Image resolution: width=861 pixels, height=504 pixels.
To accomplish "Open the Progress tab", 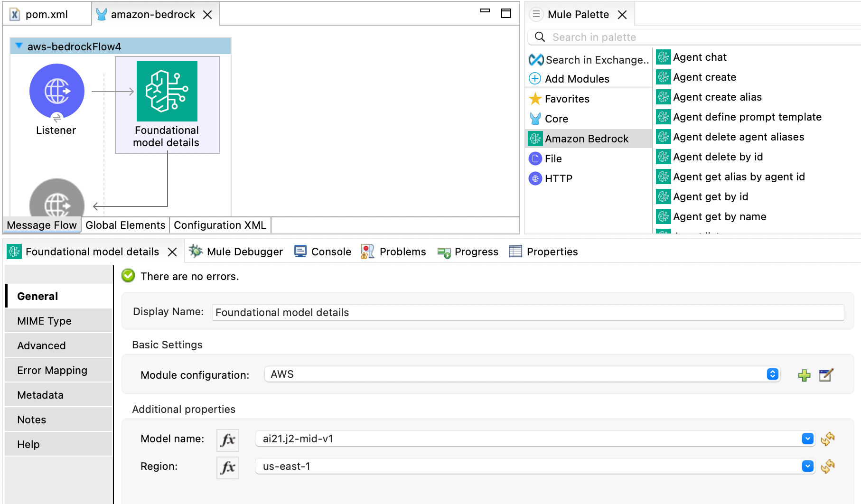I will click(x=468, y=252).
